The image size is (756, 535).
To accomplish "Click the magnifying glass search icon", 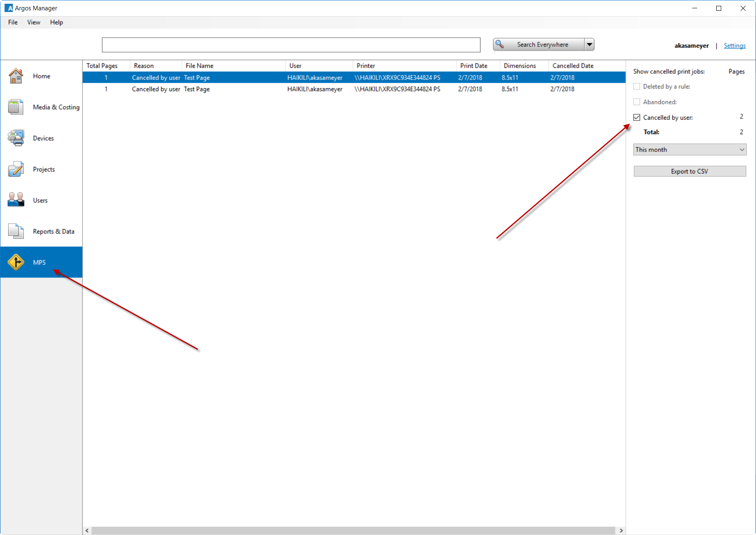I will point(500,44).
